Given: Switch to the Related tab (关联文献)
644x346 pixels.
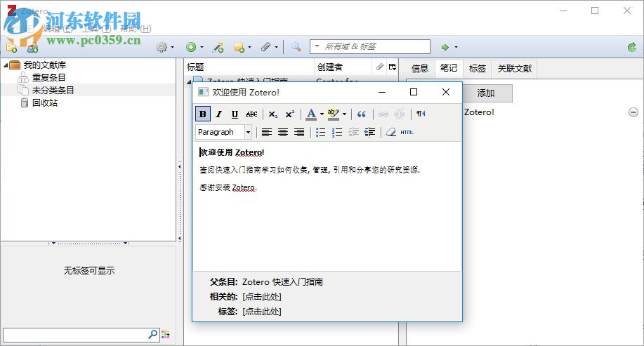Looking at the screenshot, I should click(x=515, y=69).
